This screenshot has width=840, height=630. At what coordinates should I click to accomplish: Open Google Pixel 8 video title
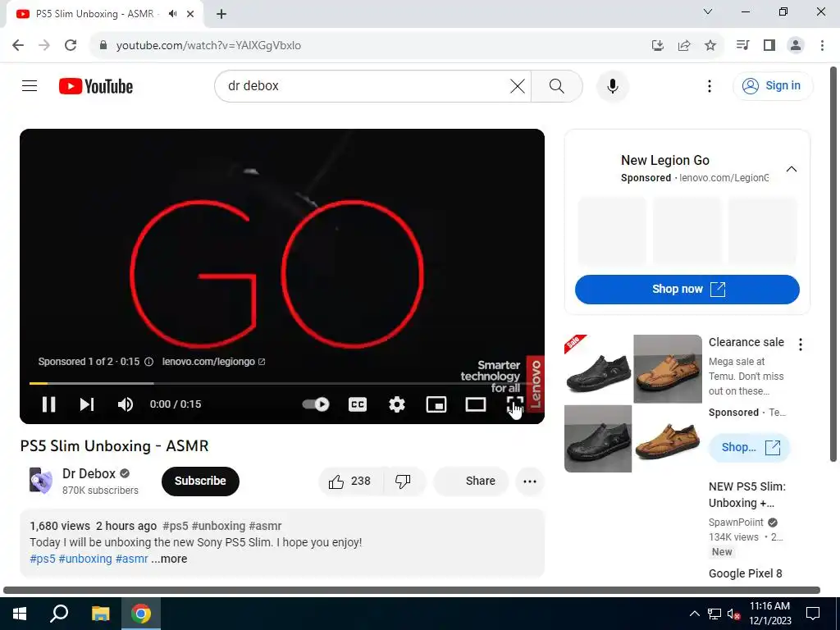tap(745, 573)
